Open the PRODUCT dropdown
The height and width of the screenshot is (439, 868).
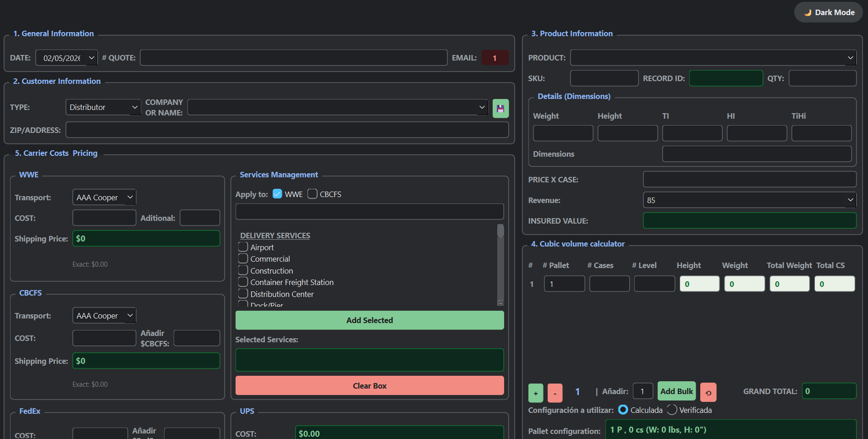point(713,58)
